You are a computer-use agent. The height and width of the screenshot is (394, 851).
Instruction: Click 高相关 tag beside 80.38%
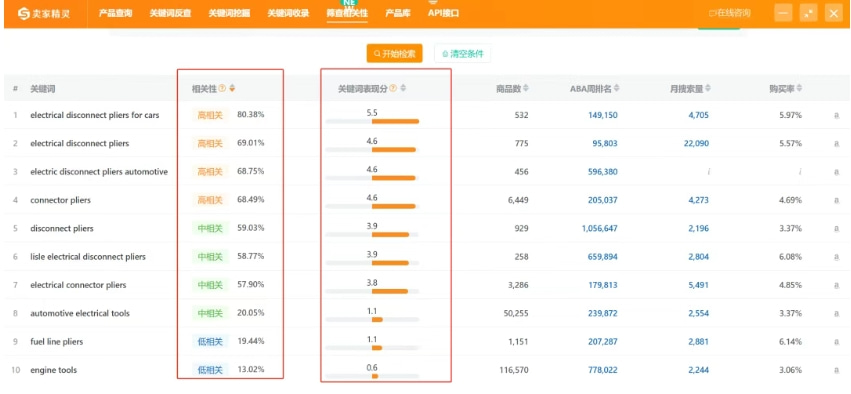pyautogui.click(x=210, y=116)
